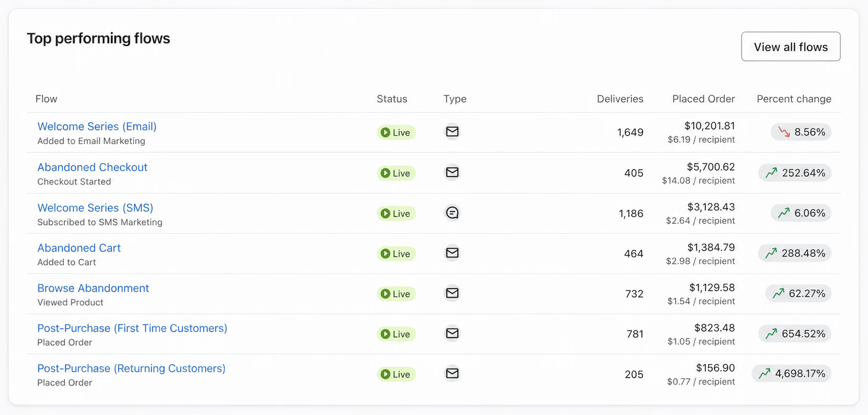Image resolution: width=868 pixels, height=415 pixels.
Task: Click the Live status badge of Abandoned Cart
Action: coord(396,254)
